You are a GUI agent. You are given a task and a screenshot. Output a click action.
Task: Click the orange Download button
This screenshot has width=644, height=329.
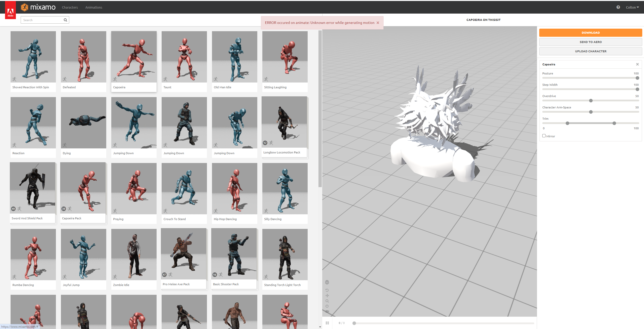coord(590,33)
